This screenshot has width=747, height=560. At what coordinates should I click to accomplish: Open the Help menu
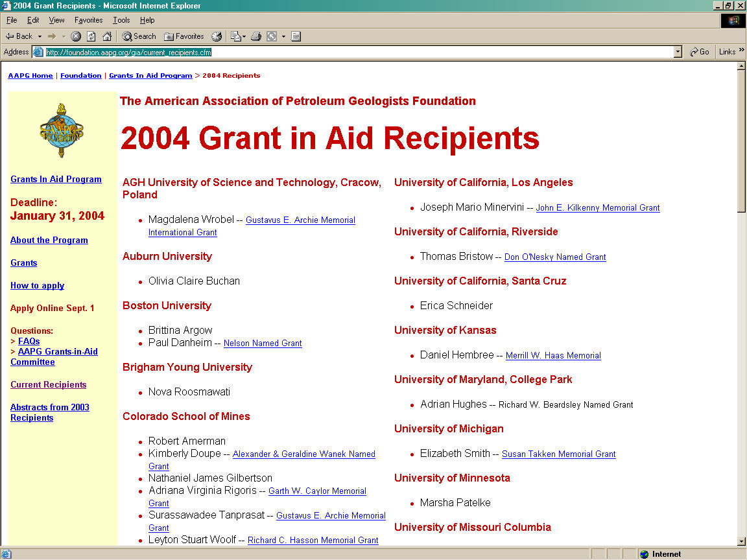pos(147,20)
